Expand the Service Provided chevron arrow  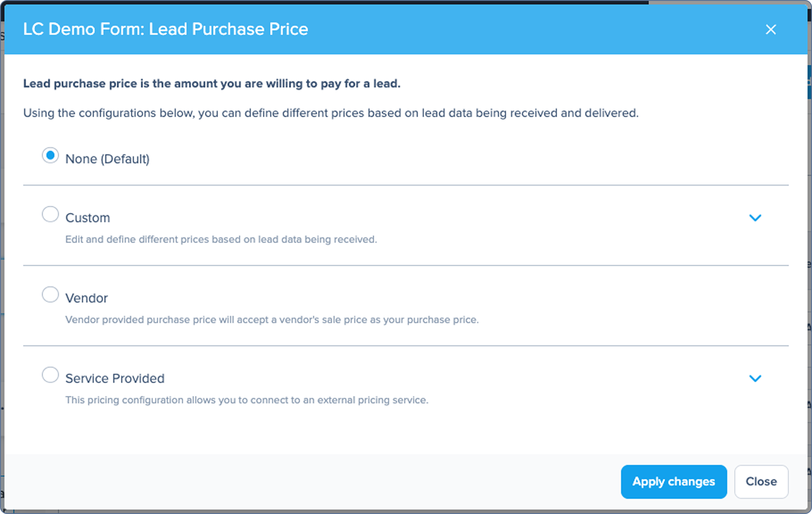click(x=755, y=378)
